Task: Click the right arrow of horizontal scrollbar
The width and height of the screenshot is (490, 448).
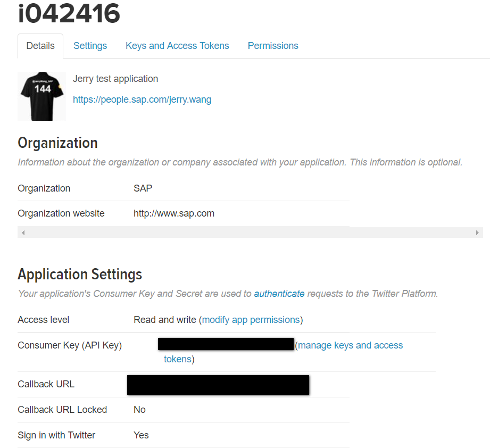Action: [x=477, y=233]
